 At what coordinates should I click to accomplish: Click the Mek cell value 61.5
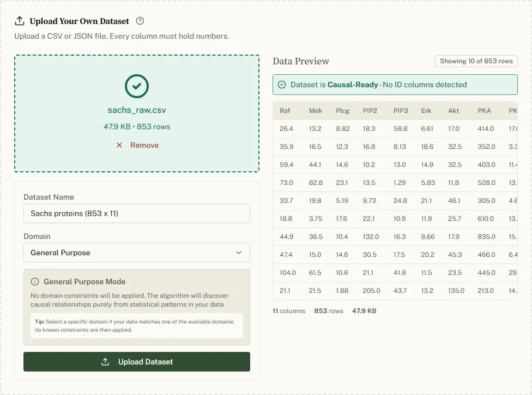click(x=315, y=273)
